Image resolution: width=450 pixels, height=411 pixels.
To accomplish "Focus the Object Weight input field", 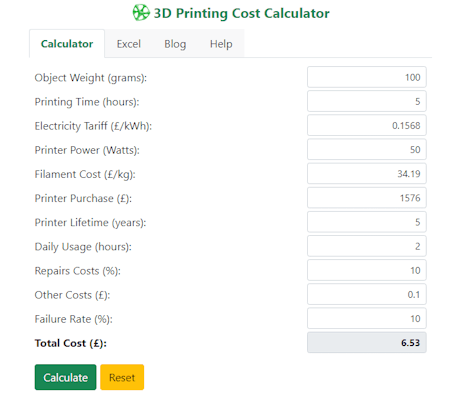I will [x=367, y=77].
